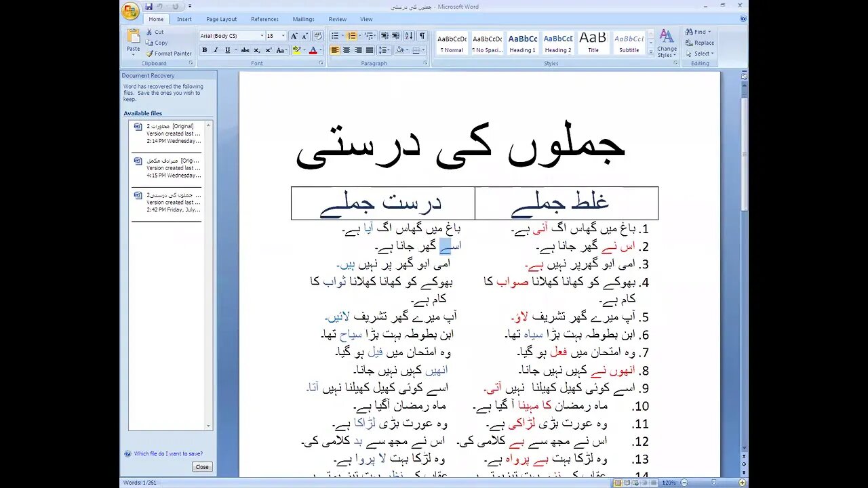868x488 pixels.
Task: Open Change Styles menu
Action: click(667, 43)
